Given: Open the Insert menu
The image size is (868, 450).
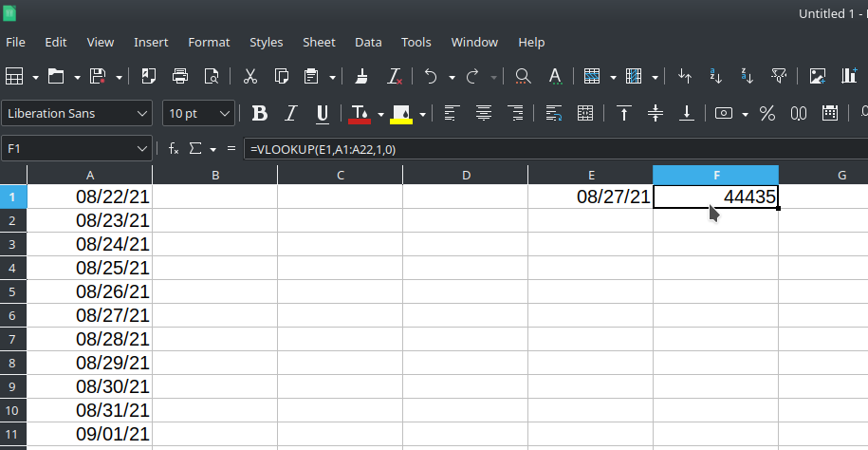Looking at the screenshot, I should pyautogui.click(x=151, y=42).
